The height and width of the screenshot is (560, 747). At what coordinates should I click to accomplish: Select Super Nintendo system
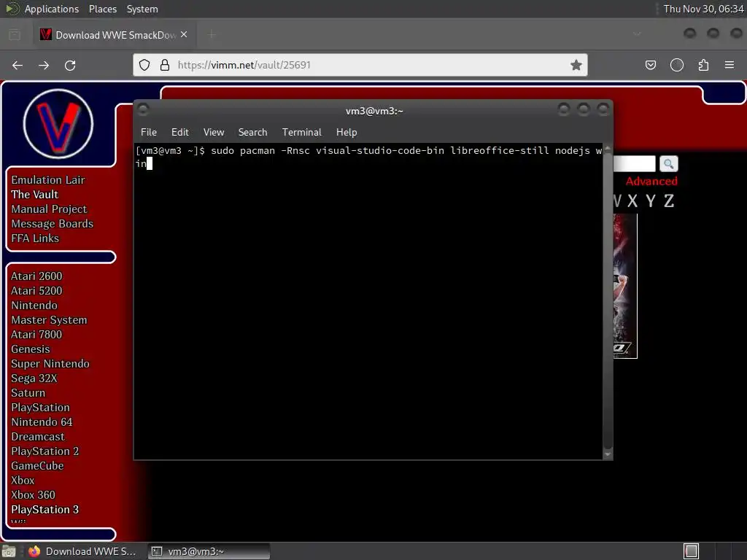[50, 364]
